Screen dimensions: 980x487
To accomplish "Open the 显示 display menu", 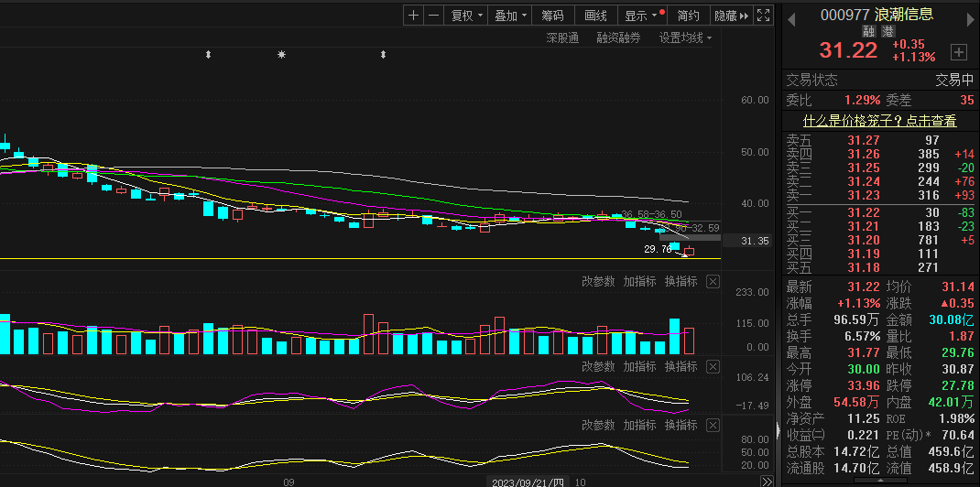I will [x=641, y=16].
